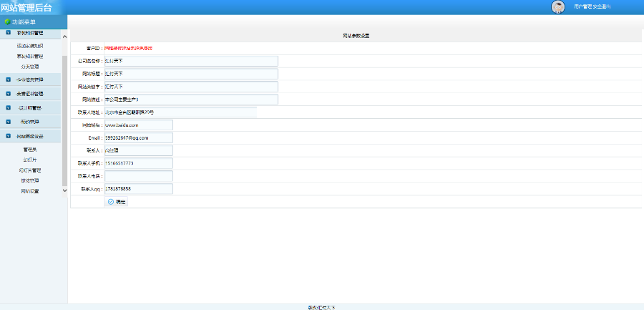
Task: Collapse the 装修知识管理 section arrow icon
Action: (x=8, y=32)
